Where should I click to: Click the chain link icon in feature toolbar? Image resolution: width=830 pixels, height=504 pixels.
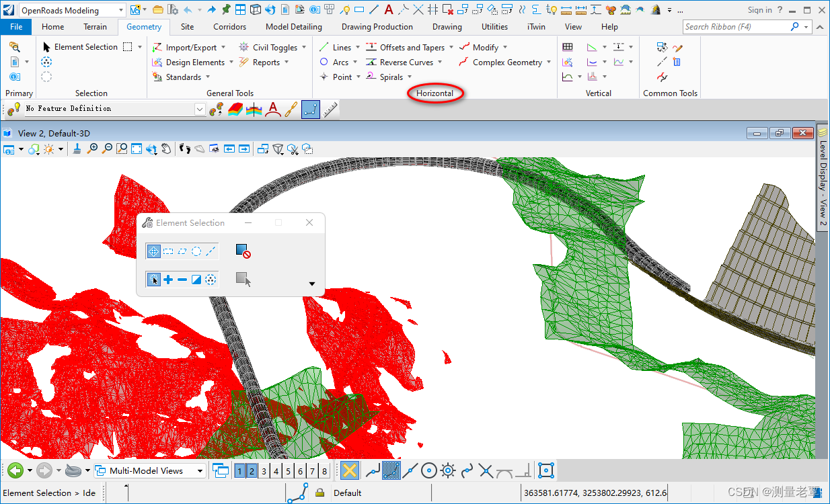click(291, 109)
